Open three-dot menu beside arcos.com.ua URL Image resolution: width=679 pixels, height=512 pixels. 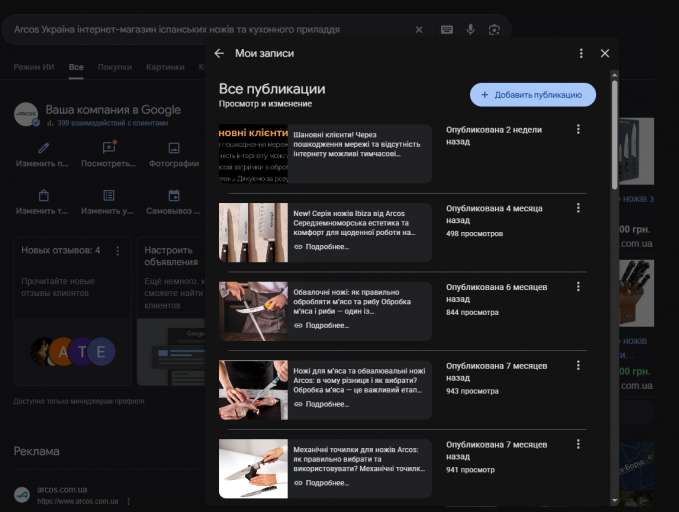point(129,501)
